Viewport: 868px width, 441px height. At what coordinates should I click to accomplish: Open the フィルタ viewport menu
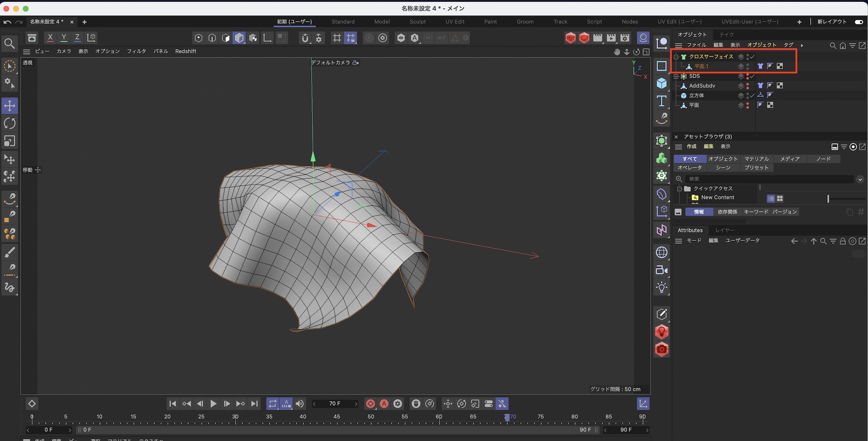[136, 51]
